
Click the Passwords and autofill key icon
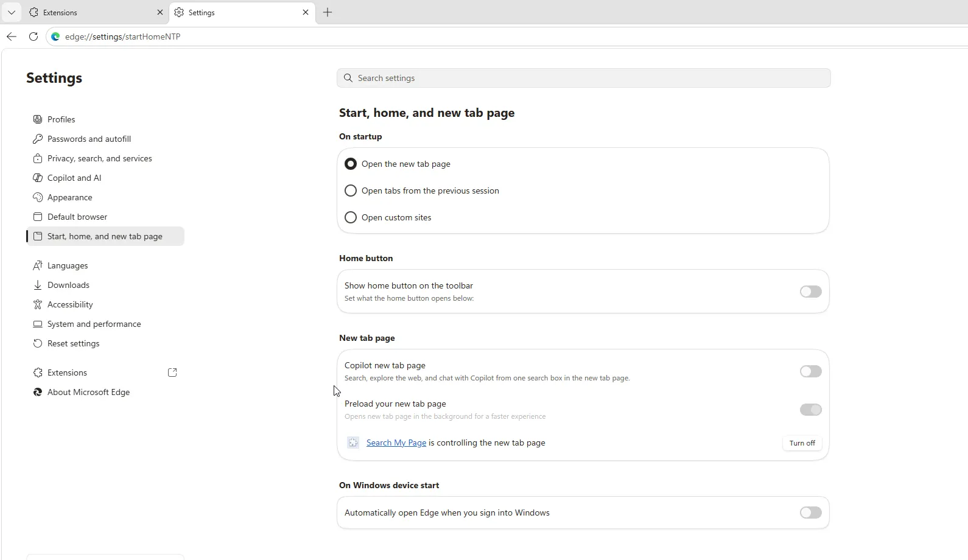click(x=38, y=139)
